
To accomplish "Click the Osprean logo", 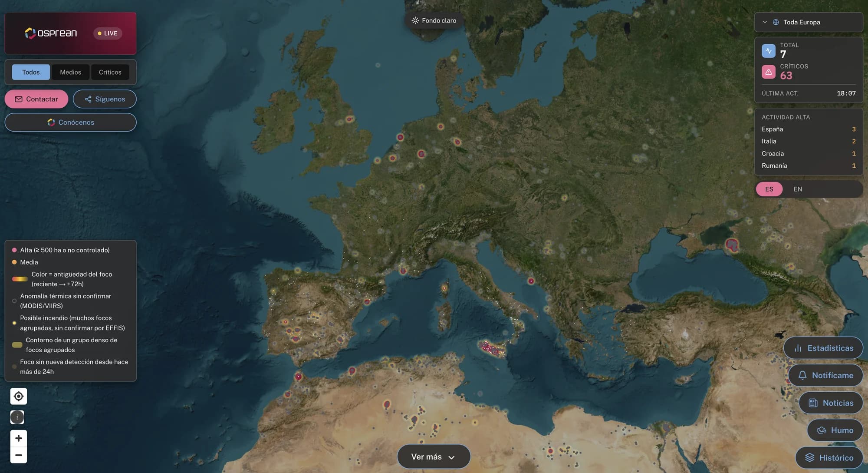I will pos(51,33).
